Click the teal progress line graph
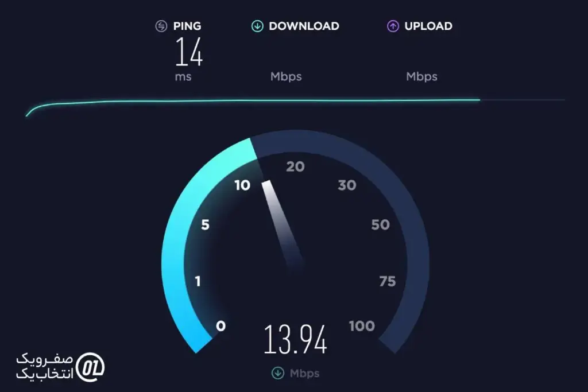 tap(253, 104)
